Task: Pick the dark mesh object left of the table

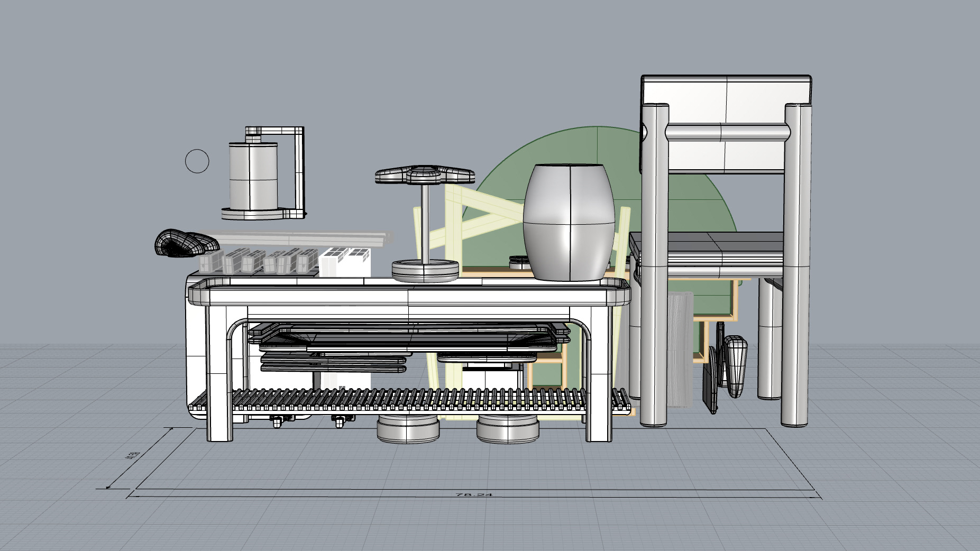Action: (186, 243)
